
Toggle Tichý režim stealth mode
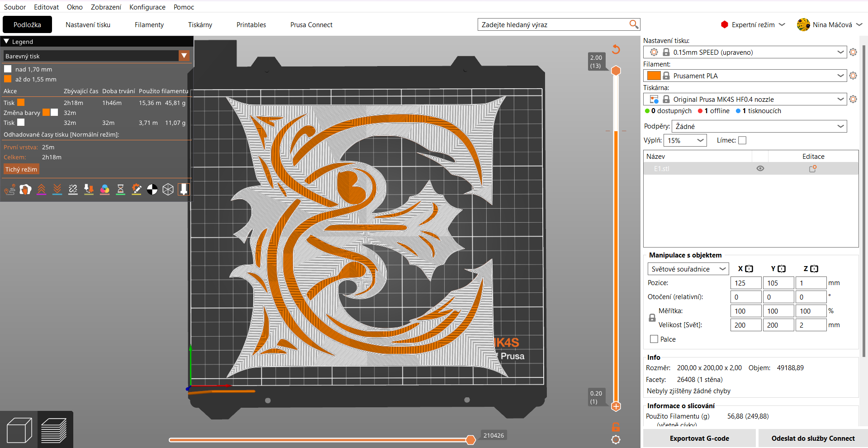21,169
